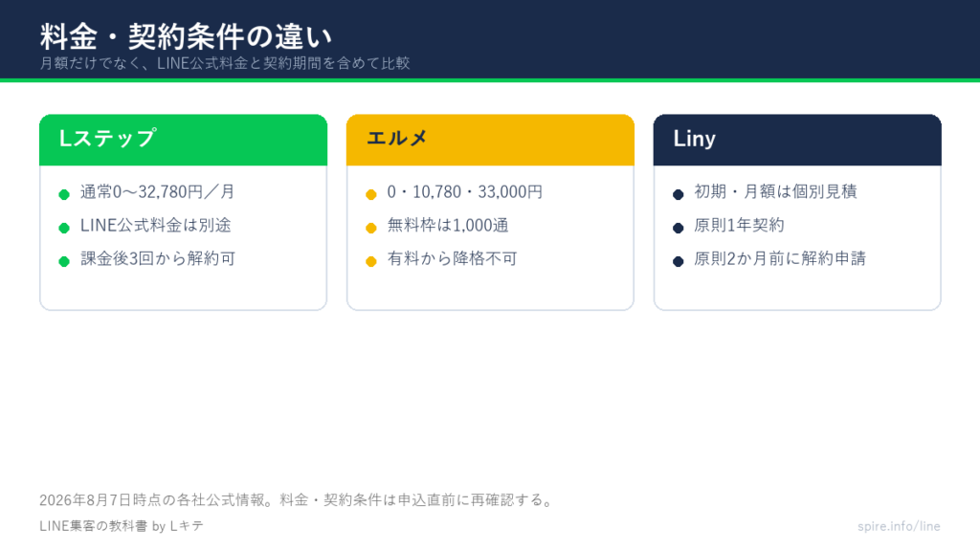Select the yellow エルメ card header
The width and height of the screenshot is (980, 551).
pos(491,140)
